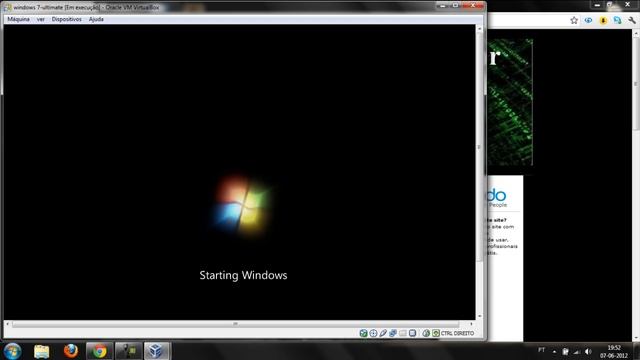Open Firefox from the taskbar
This screenshot has height=360, width=640.
[71, 351]
